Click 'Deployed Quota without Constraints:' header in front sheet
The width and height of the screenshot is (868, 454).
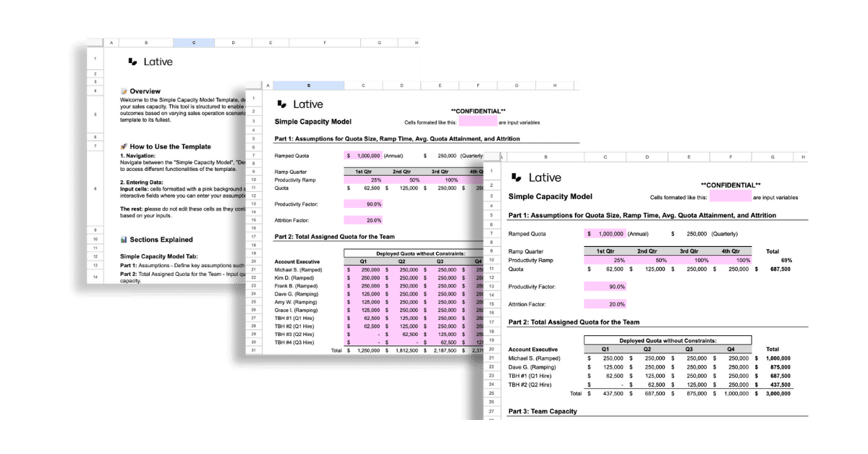click(x=668, y=340)
